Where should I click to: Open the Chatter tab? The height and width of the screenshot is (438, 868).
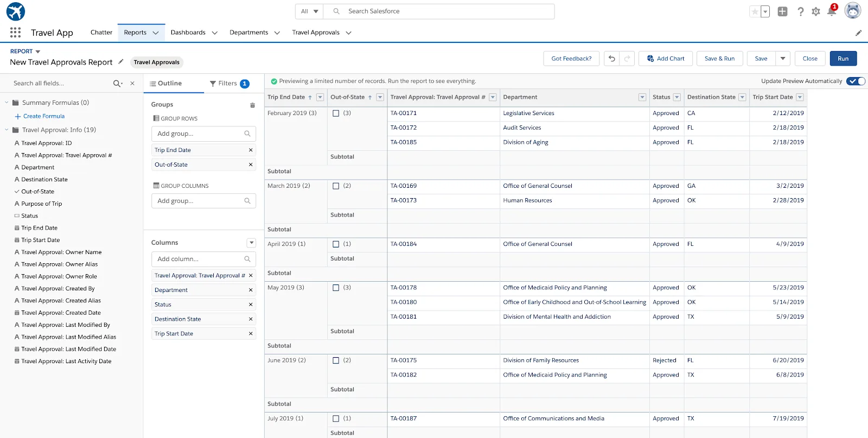point(101,33)
